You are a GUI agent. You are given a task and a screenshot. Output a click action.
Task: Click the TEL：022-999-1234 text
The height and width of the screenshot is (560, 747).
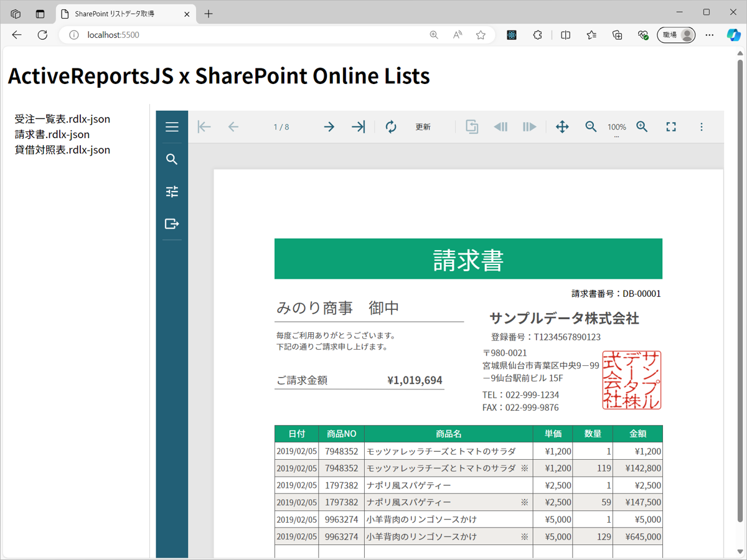520,395
